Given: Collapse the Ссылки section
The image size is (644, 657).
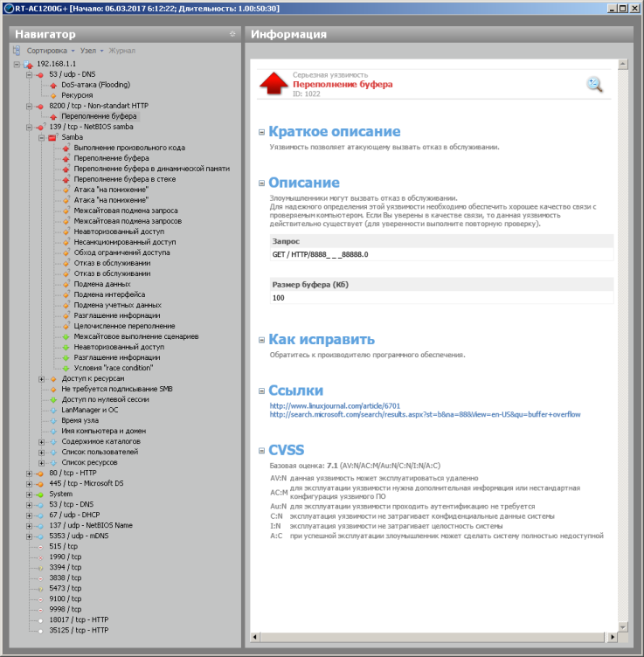Looking at the screenshot, I should (x=261, y=391).
